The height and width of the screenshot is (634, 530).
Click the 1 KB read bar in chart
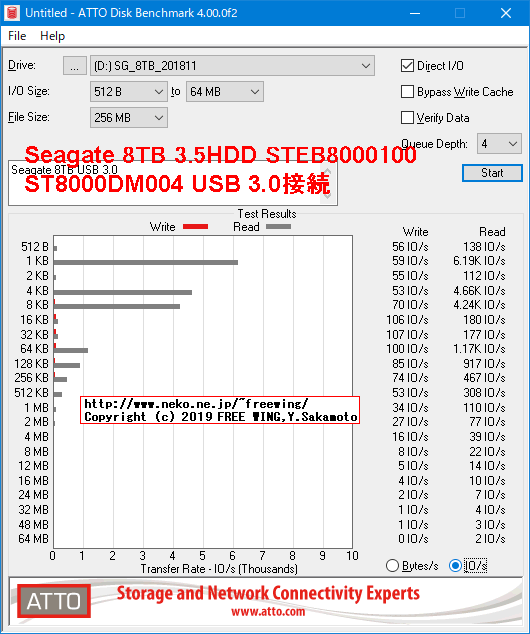coord(146,262)
